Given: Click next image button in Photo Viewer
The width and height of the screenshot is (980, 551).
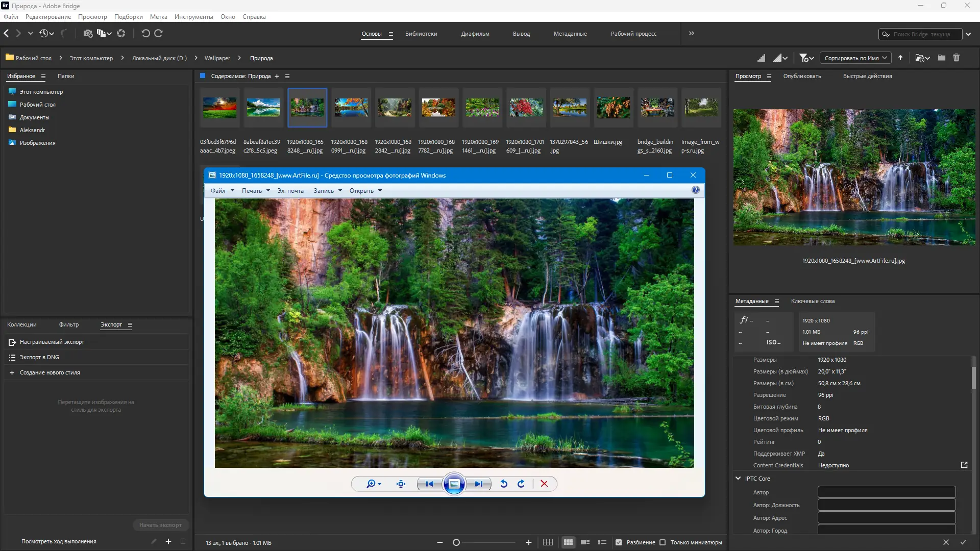Looking at the screenshot, I should 478,484.
